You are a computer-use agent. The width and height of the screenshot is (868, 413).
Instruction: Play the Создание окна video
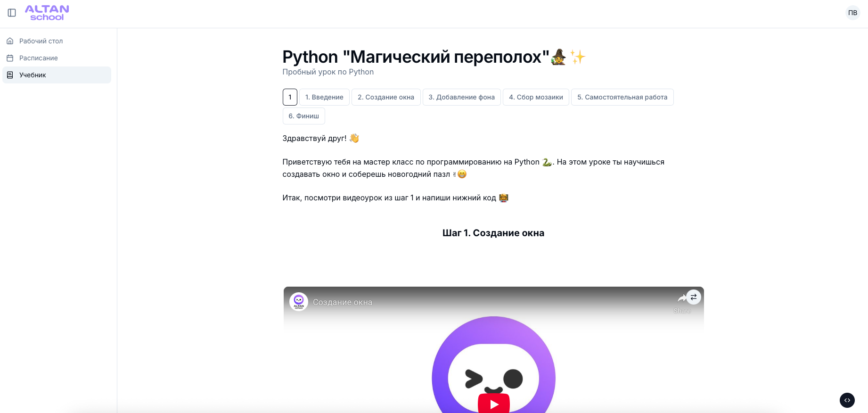tap(494, 404)
